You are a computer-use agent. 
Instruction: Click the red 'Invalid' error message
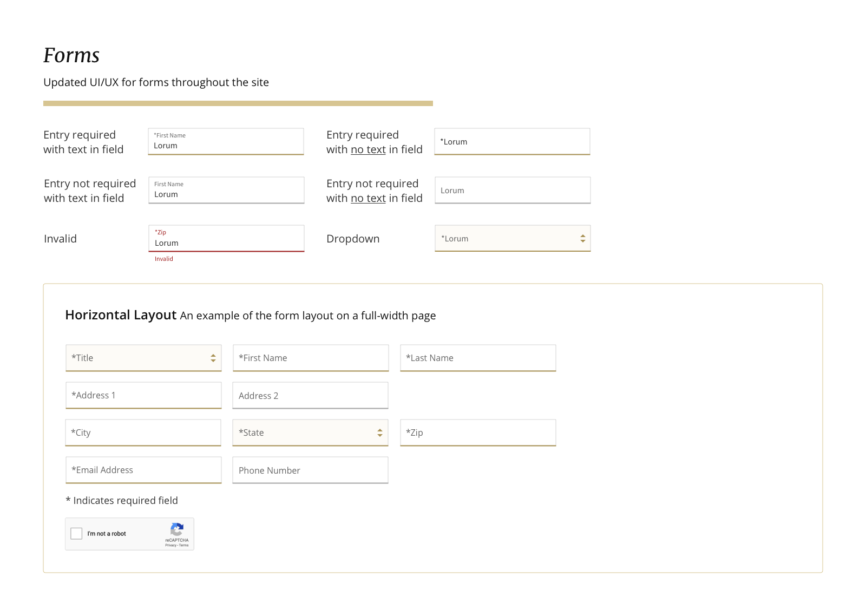164,259
